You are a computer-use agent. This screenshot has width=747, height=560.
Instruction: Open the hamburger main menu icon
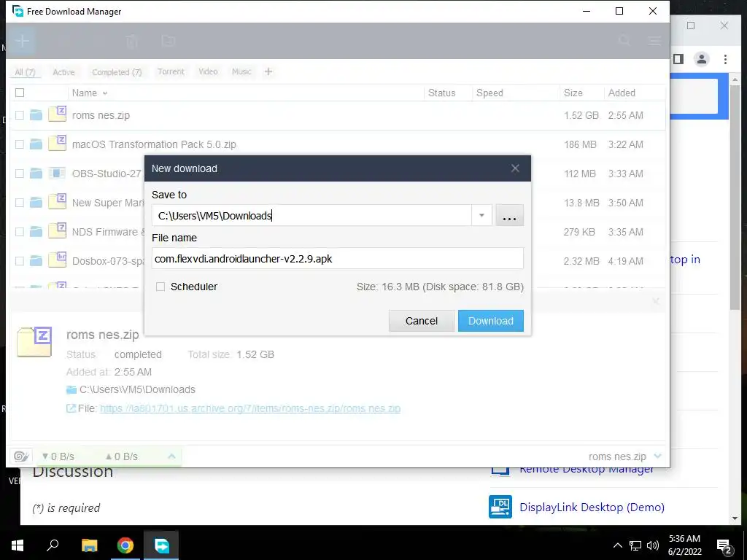click(654, 41)
